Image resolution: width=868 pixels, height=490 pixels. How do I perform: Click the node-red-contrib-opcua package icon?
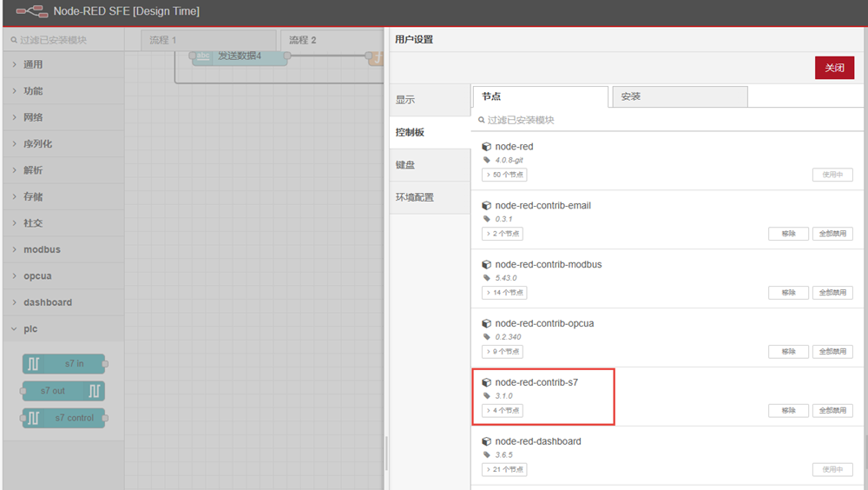click(x=487, y=323)
